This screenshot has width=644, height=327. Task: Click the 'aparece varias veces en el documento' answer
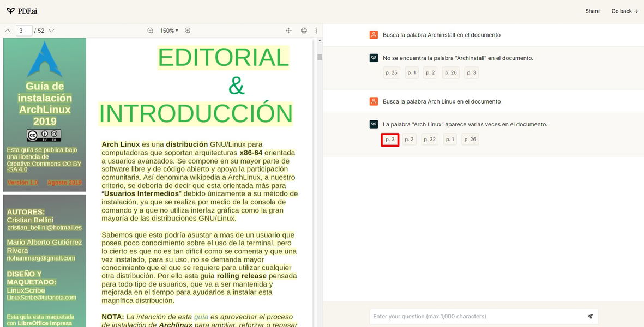point(465,124)
